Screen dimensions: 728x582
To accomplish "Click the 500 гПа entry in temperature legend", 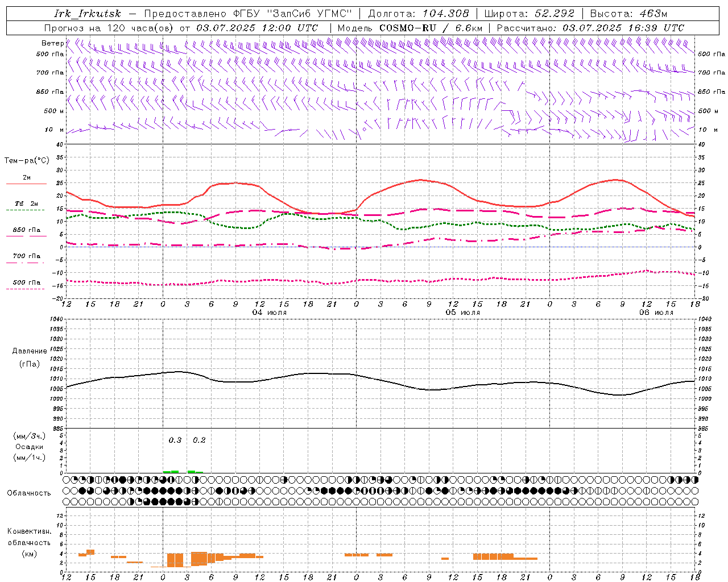I will 26,282.
